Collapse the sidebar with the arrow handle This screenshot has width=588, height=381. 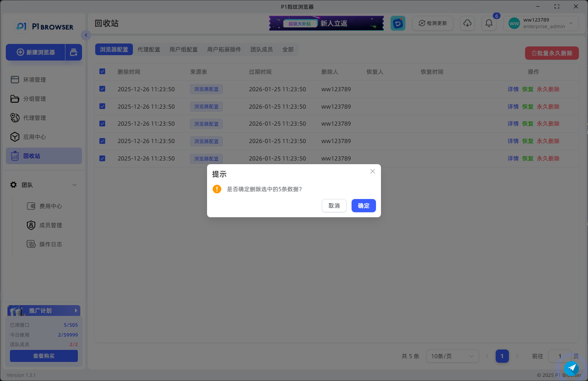coord(86,35)
